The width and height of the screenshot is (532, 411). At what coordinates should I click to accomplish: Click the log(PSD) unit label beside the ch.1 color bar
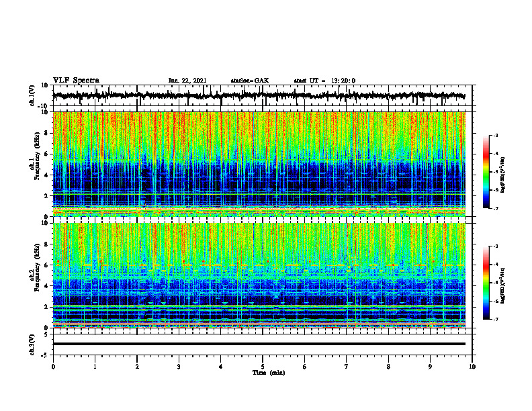point(504,175)
